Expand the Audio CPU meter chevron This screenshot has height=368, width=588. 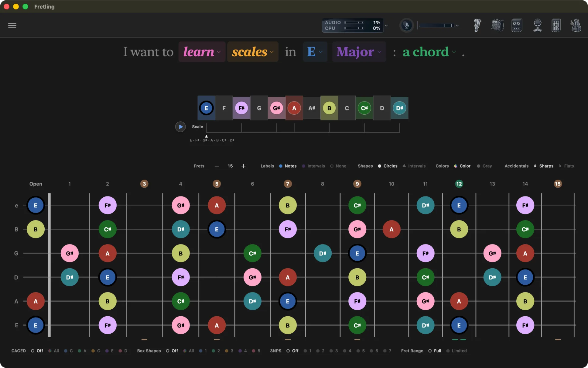tap(386, 26)
